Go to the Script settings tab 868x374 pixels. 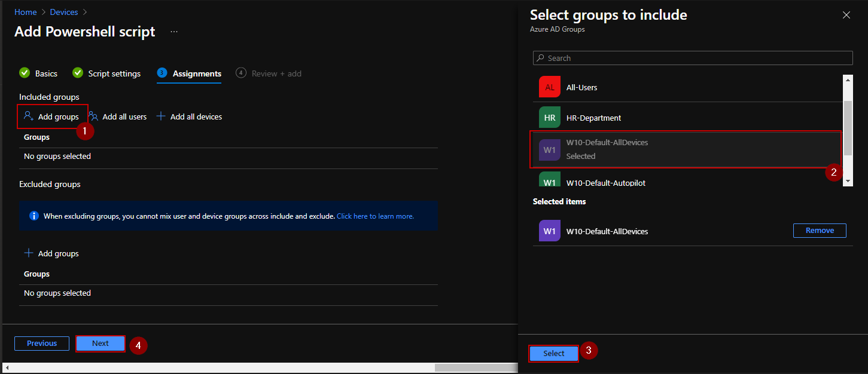tap(107, 73)
